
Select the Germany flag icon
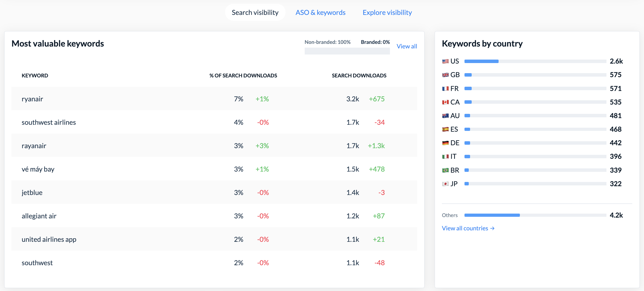click(445, 143)
